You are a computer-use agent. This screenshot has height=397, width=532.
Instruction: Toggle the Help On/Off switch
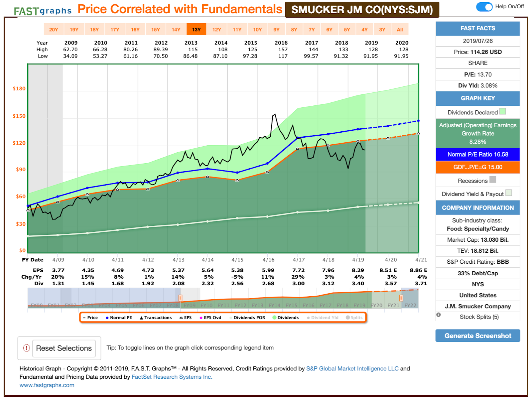click(484, 7)
